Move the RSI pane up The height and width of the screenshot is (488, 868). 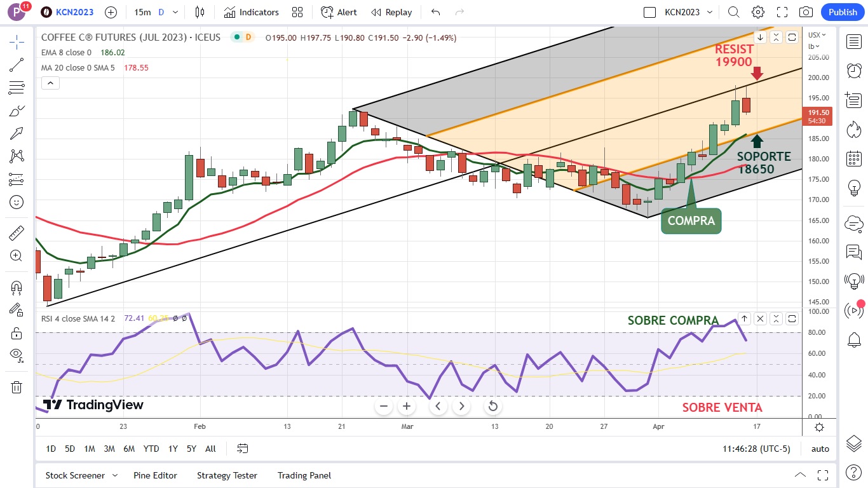744,318
